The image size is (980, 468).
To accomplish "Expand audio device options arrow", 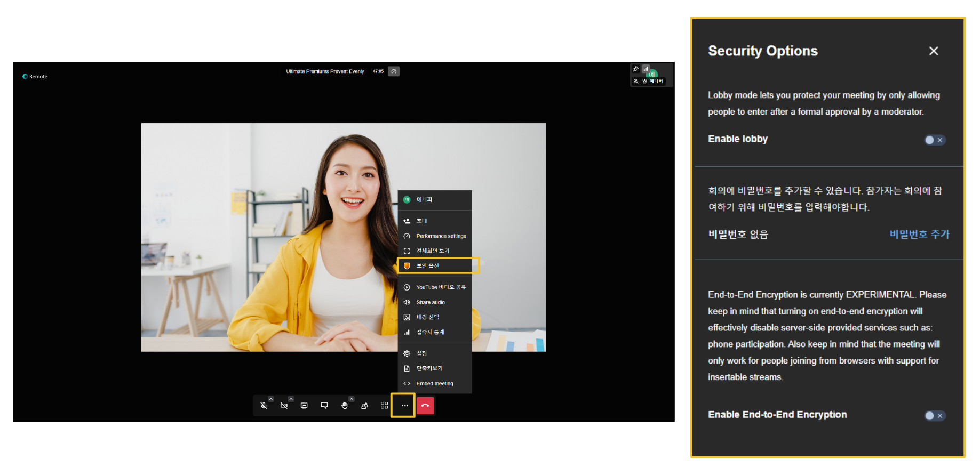I will 271,399.
